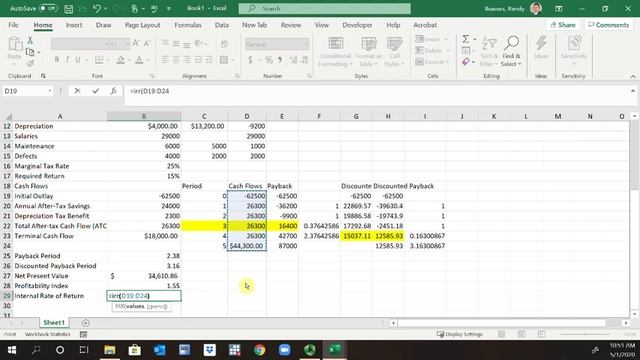Image resolution: width=640 pixels, height=360 pixels.
Task: Open the Touch/Mouse mode button
Action: pos(135,9)
